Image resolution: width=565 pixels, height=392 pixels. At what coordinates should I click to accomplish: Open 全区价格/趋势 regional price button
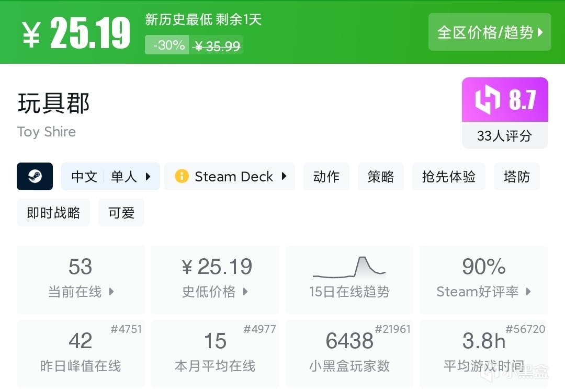pyautogui.click(x=490, y=32)
